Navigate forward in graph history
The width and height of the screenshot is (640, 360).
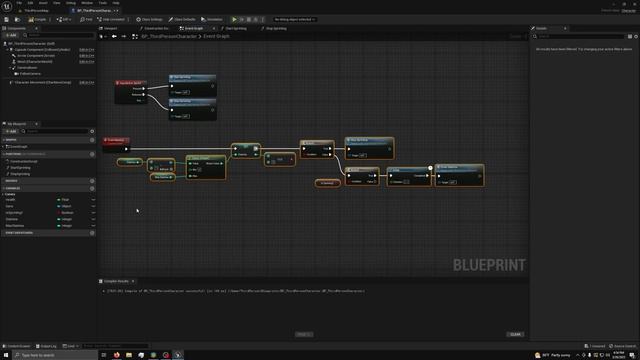click(124, 36)
